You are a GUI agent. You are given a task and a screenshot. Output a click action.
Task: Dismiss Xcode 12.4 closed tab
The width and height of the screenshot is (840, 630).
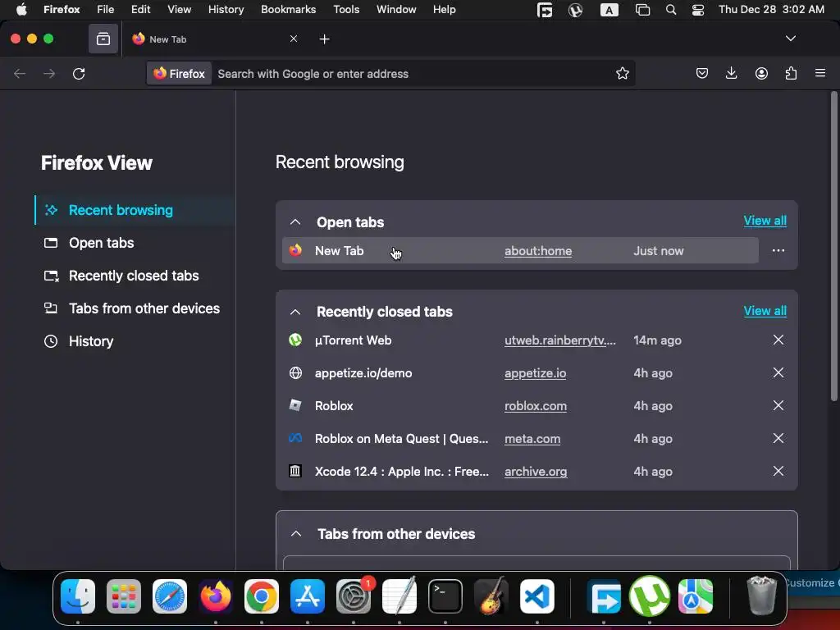(778, 472)
